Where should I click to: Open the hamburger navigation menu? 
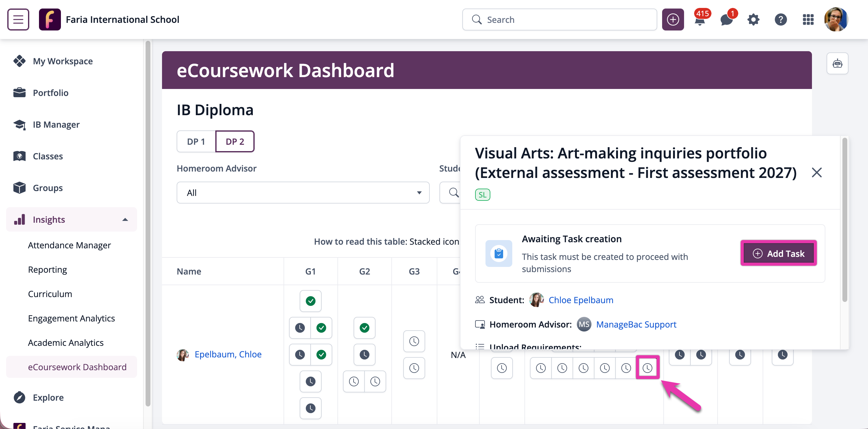18,19
